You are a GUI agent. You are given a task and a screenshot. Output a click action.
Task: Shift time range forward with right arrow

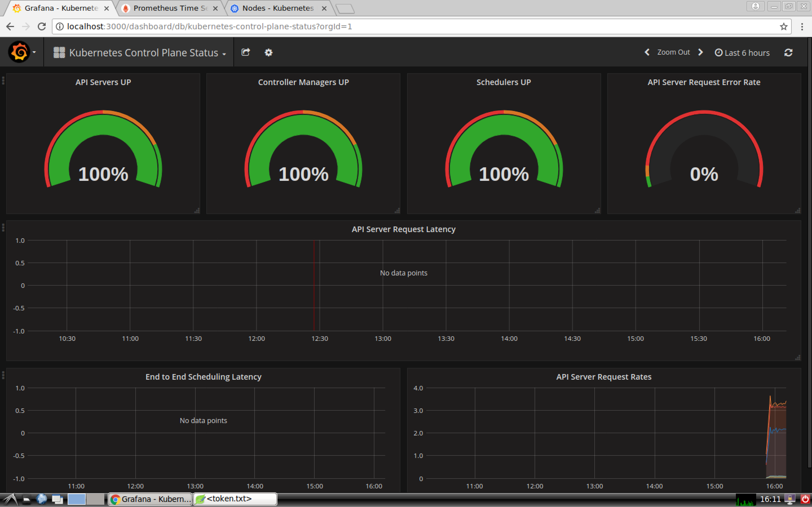(x=701, y=52)
